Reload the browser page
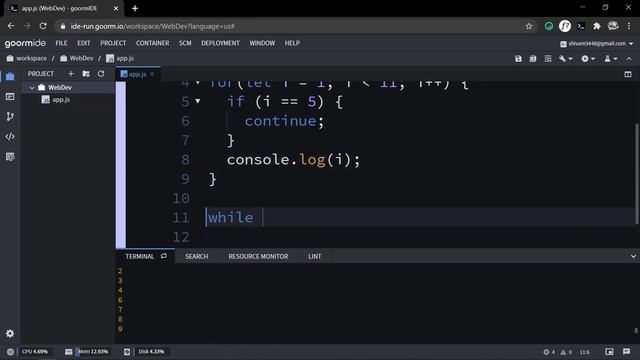Viewport: 640px width, 360px height. (43, 26)
